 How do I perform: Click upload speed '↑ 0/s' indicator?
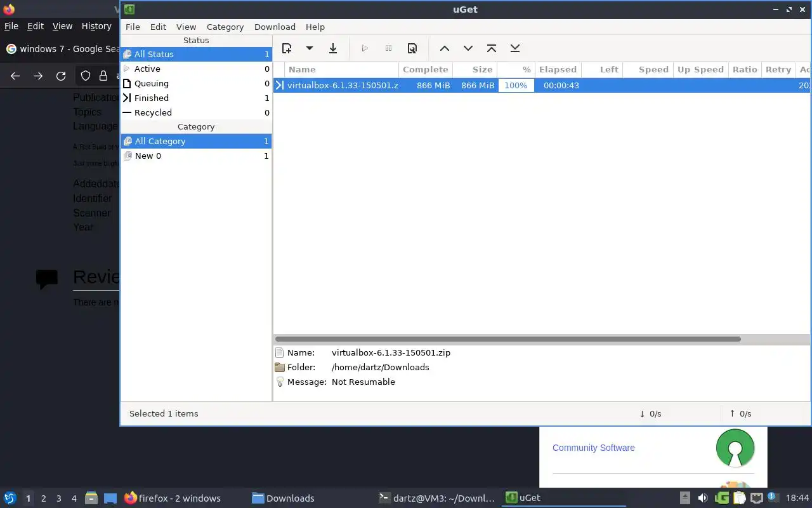[740, 413]
